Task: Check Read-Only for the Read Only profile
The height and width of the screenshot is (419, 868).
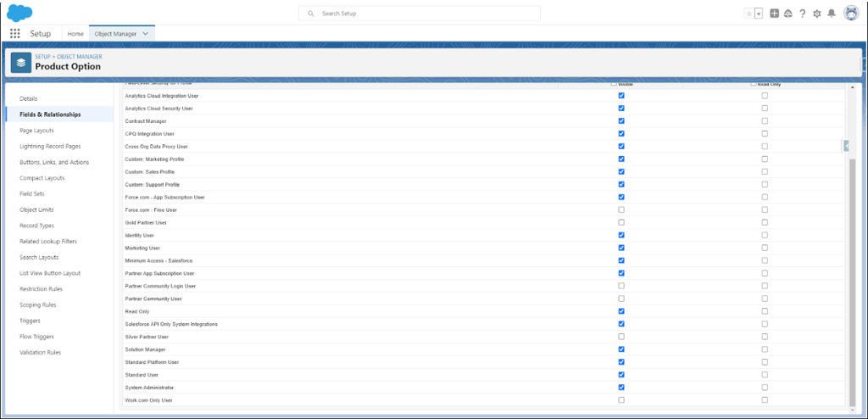Action: click(765, 311)
